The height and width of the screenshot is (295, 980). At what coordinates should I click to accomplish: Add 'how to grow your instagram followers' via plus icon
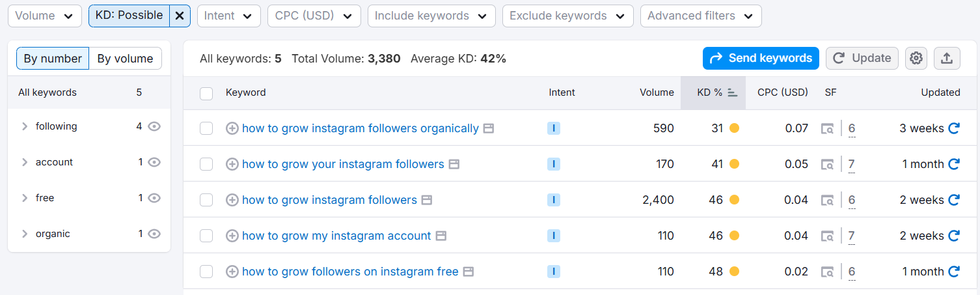(232, 164)
